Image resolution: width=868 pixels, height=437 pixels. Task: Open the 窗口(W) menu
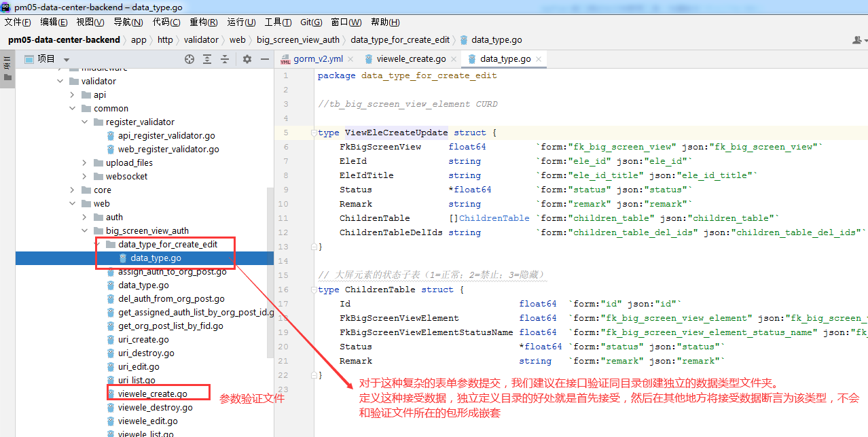[x=346, y=22]
